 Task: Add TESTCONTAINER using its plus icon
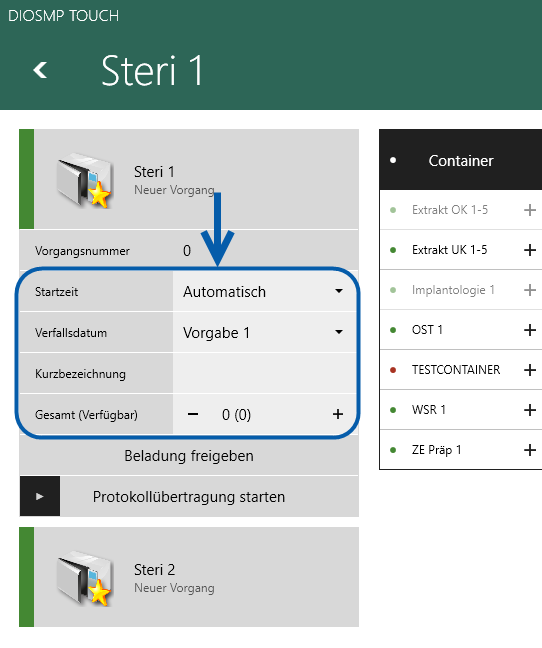click(530, 370)
